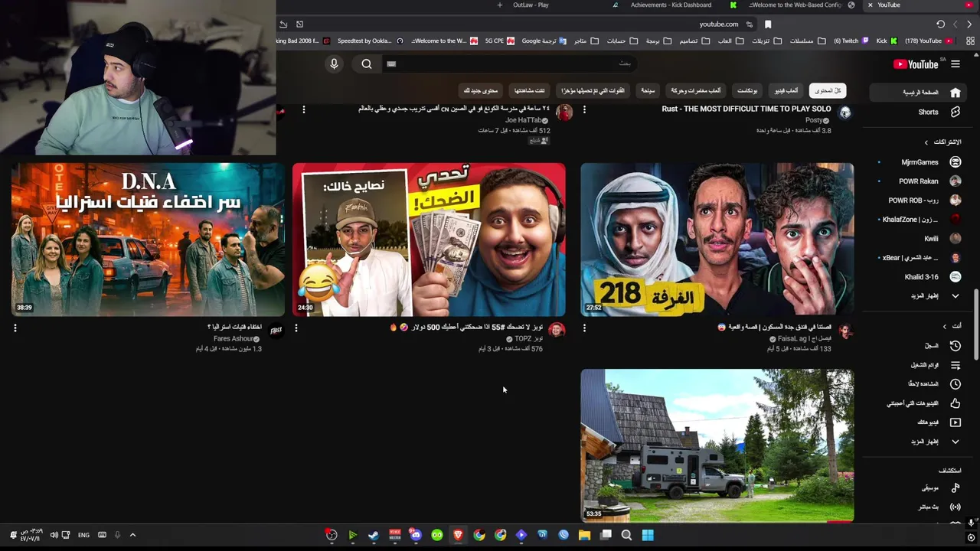The image size is (980, 551).
Task: Open the D.N.A Australia girls thumbnail
Action: 148,240
